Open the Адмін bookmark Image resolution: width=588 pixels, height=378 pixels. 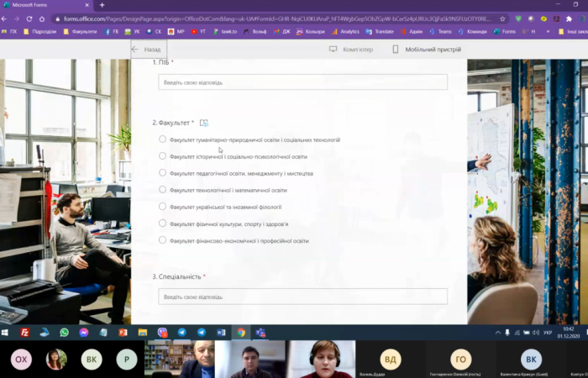(x=412, y=32)
